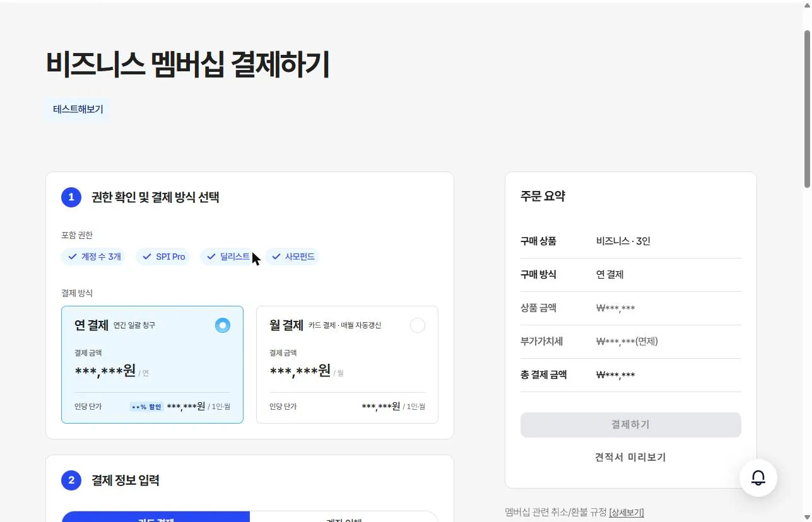Click the 권한 확인 및 결제 방식 선택 heading
Image resolution: width=812 pixels, height=522 pixels.
coord(155,197)
